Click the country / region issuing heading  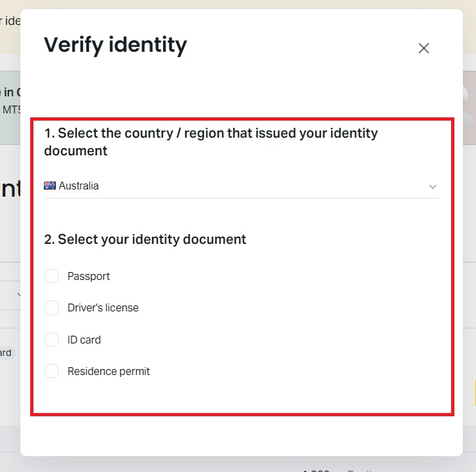[210, 142]
